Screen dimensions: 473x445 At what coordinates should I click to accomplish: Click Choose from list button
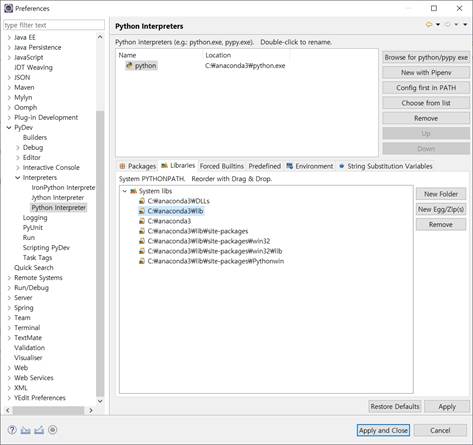(x=426, y=103)
